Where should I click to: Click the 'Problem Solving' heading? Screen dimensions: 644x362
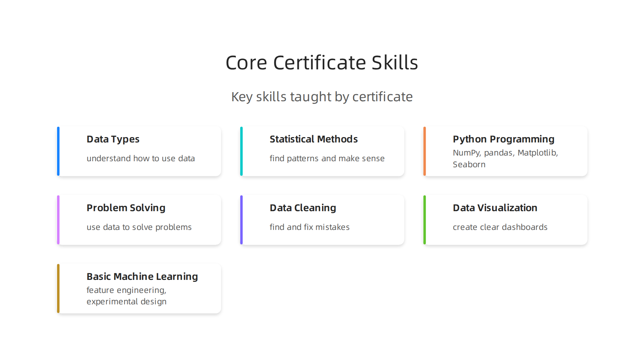[x=126, y=208]
